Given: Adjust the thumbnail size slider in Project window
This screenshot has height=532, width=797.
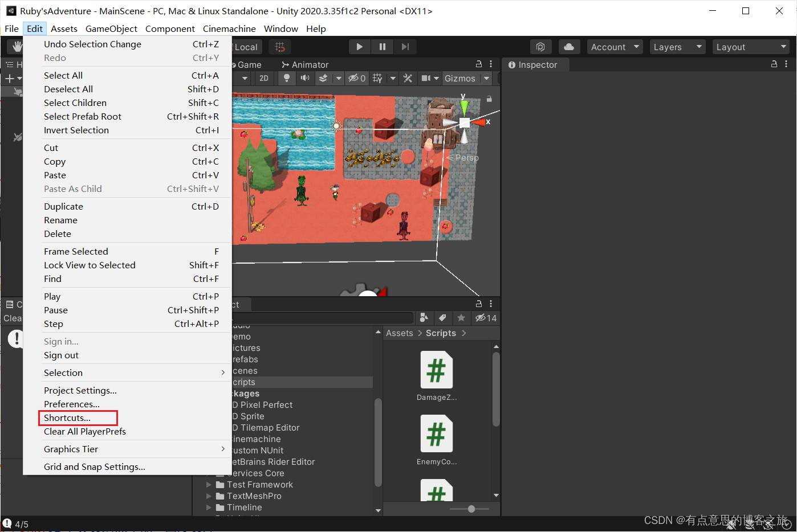Looking at the screenshot, I should (471, 509).
